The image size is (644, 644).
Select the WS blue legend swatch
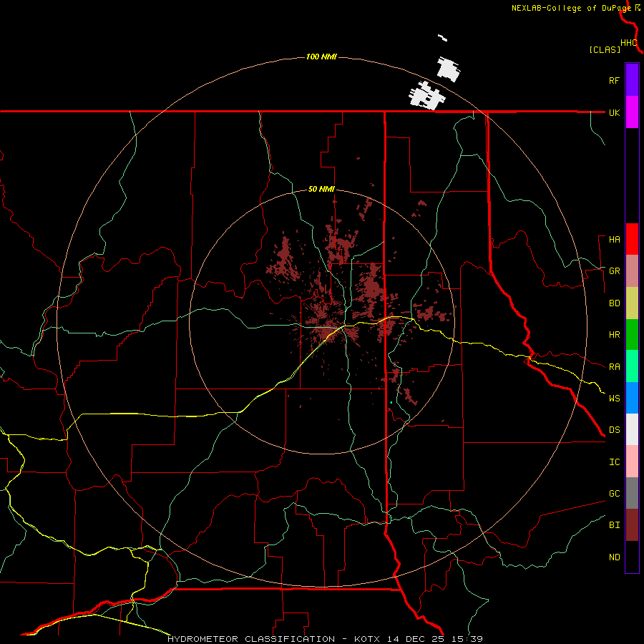(632, 398)
